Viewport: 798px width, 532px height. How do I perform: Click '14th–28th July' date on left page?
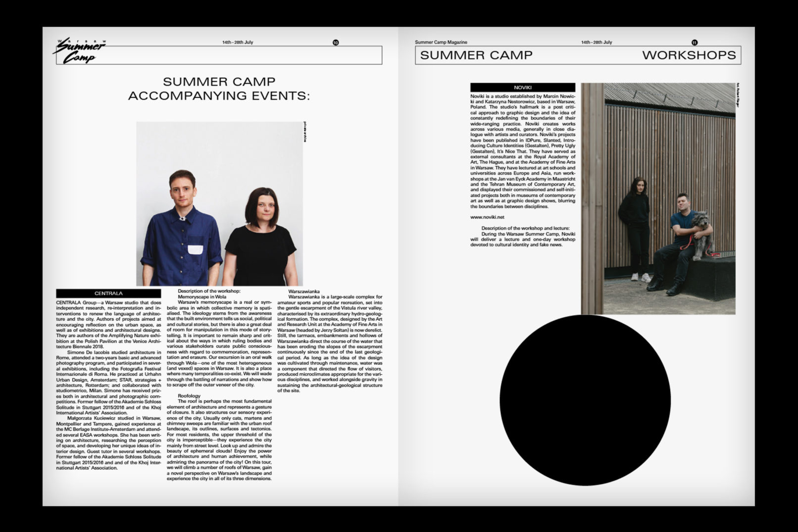(x=238, y=42)
